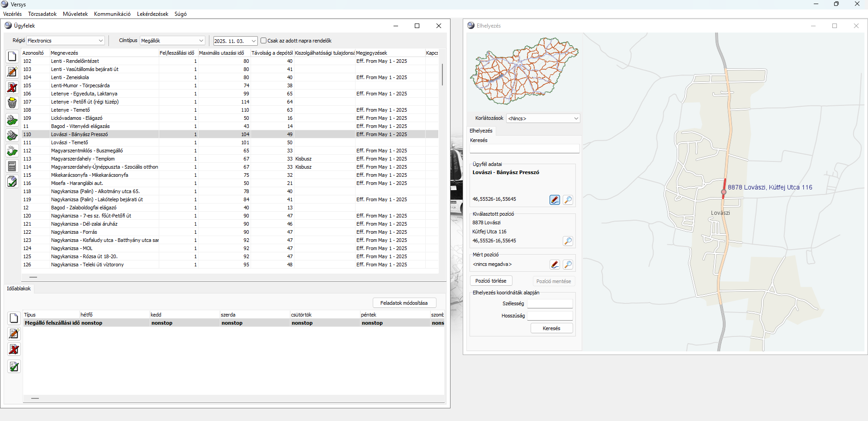Open the calculator icon in Ügyfelek toolbar
868x421 pixels.
pos(12,166)
